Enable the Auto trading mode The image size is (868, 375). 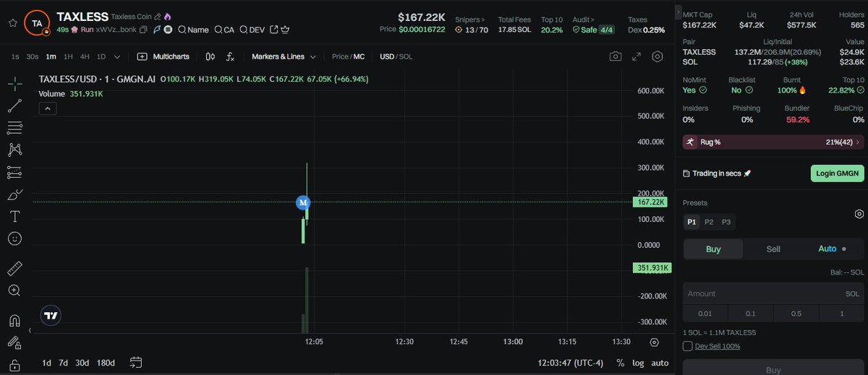click(832, 249)
